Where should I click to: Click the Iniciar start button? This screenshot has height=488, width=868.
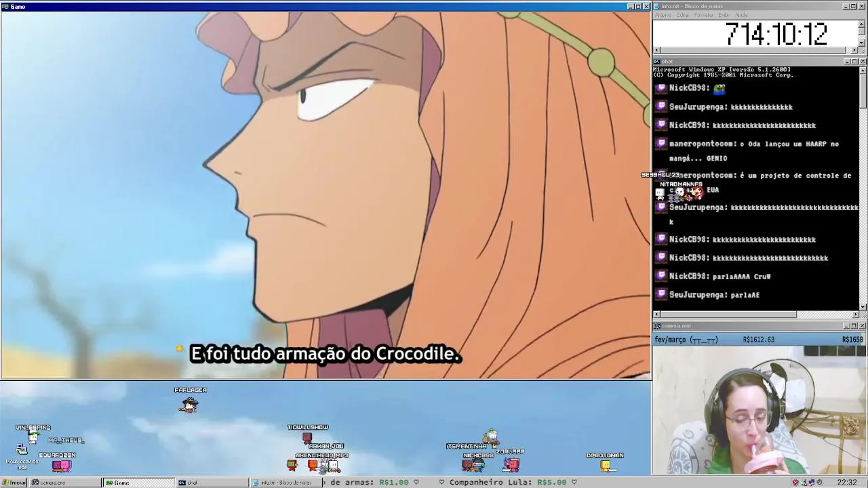14,483
